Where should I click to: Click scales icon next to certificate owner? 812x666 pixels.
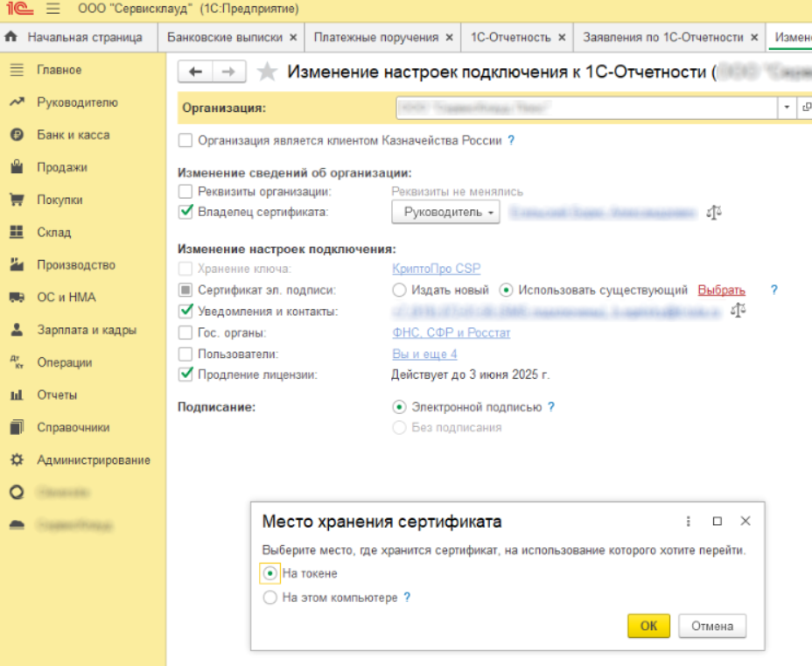pos(714,212)
